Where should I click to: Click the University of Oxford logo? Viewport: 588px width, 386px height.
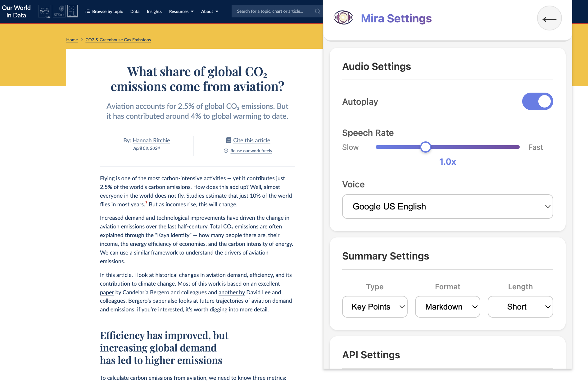(x=59, y=11)
